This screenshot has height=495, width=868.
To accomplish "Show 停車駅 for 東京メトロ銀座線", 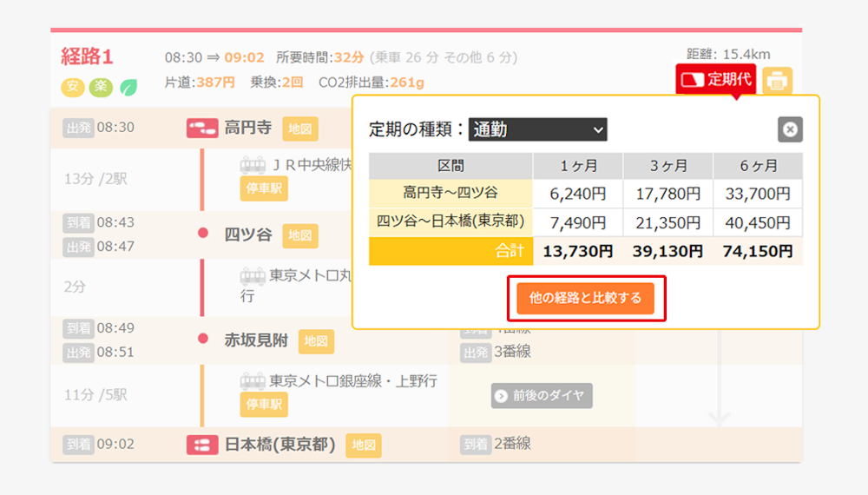I will [x=264, y=405].
